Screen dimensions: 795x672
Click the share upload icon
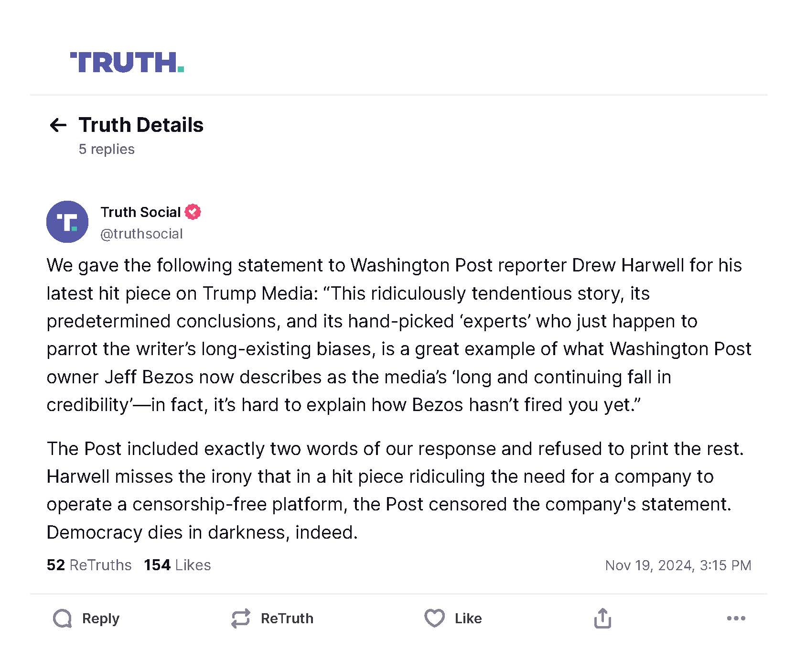tap(603, 618)
